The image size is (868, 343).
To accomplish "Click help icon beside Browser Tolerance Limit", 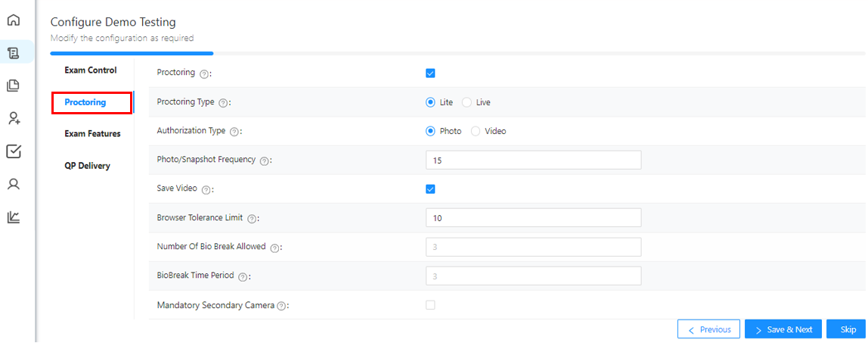I will coord(251,219).
